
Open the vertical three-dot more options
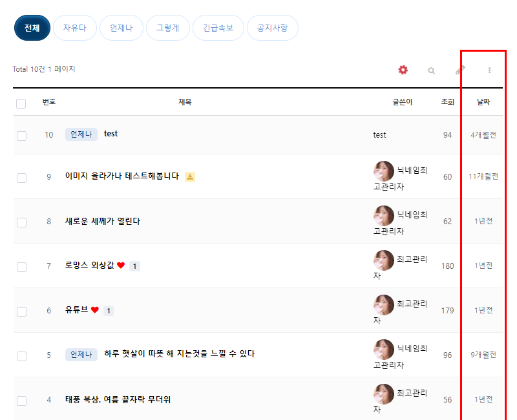(x=489, y=70)
